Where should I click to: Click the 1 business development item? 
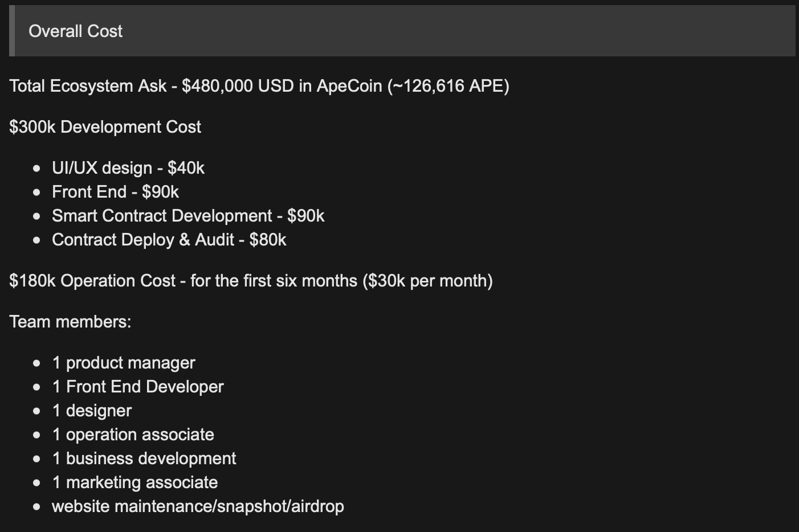click(144, 459)
